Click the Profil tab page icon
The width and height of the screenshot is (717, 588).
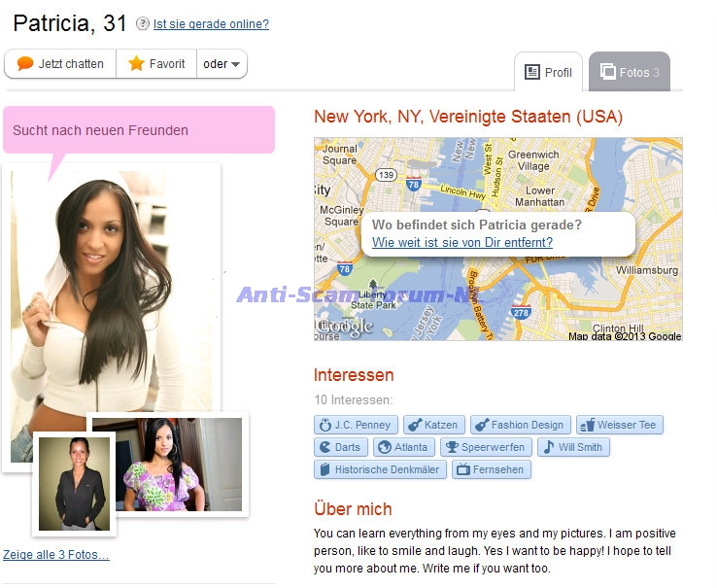(x=531, y=72)
